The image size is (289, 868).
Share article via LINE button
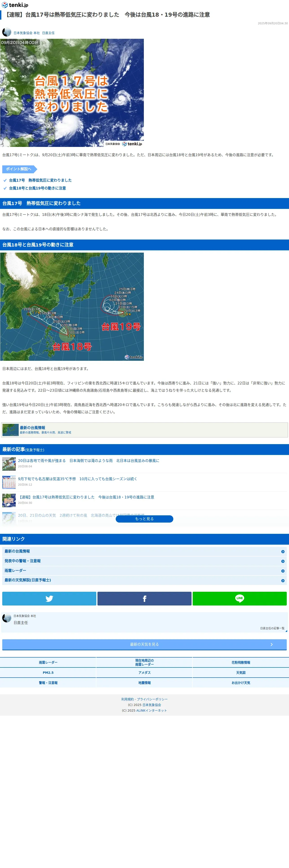[x=239, y=598]
